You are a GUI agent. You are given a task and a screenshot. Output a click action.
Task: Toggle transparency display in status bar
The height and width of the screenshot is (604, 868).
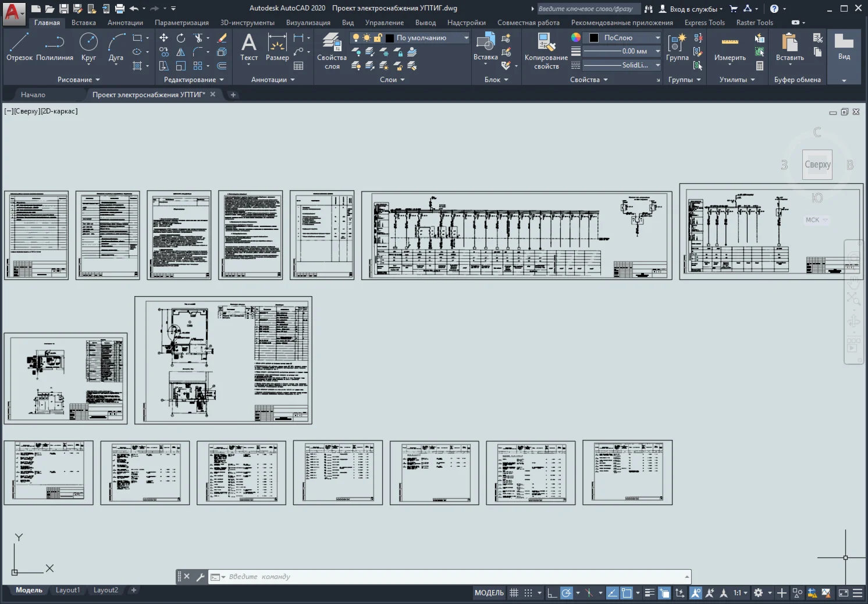click(x=664, y=593)
